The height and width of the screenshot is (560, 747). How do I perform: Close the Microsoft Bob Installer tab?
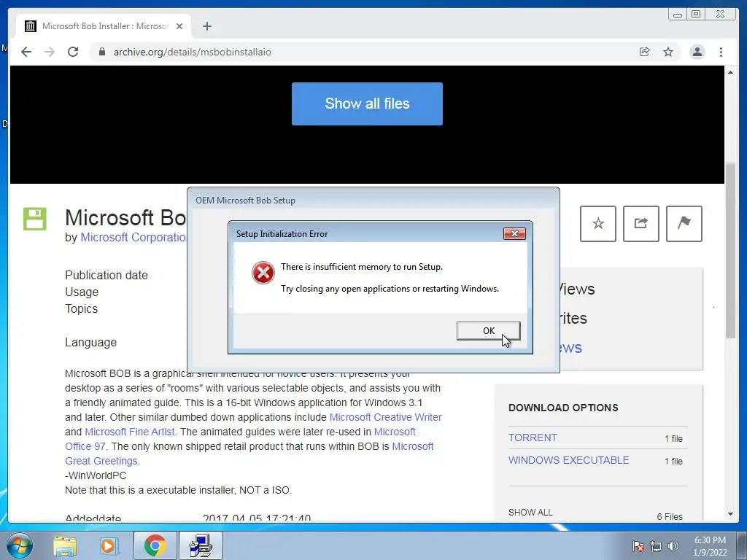point(179,26)
